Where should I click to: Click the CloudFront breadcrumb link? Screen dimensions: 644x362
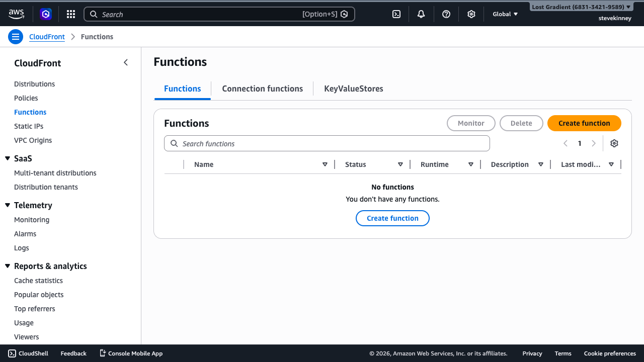(x=47, y=37)
